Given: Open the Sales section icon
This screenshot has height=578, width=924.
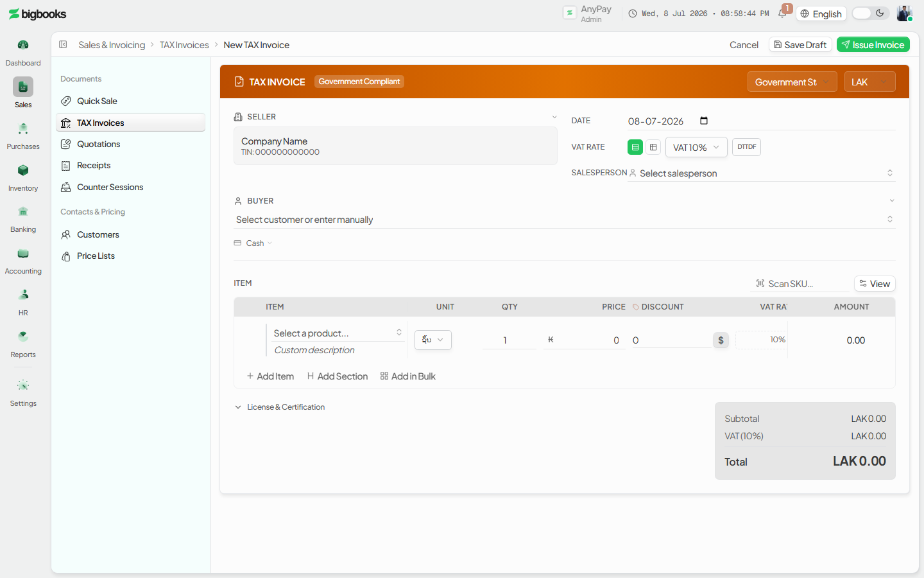Looking at the screenshot, I should pos(23,87).
